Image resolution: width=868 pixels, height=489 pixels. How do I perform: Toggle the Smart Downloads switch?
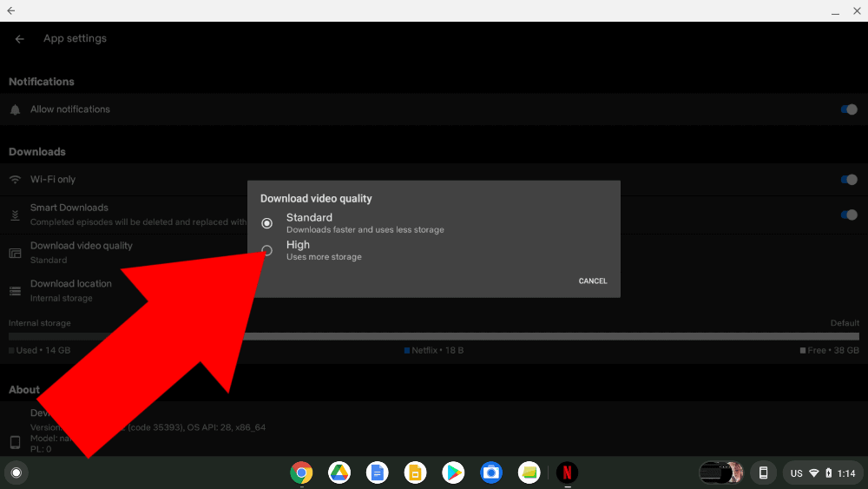click(x=849, y=215)
